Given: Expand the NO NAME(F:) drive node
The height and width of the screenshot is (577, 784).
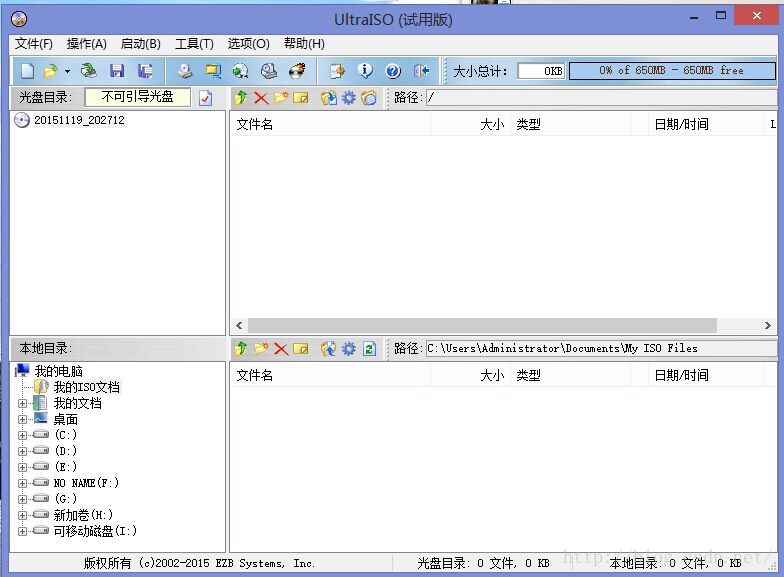Looking at the screenshot, I should pos(22,484).
